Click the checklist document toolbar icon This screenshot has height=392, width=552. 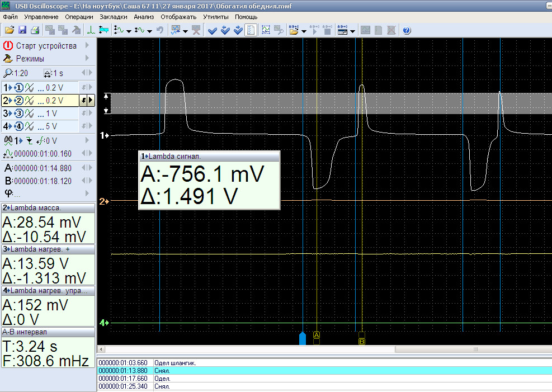point(251,30)
